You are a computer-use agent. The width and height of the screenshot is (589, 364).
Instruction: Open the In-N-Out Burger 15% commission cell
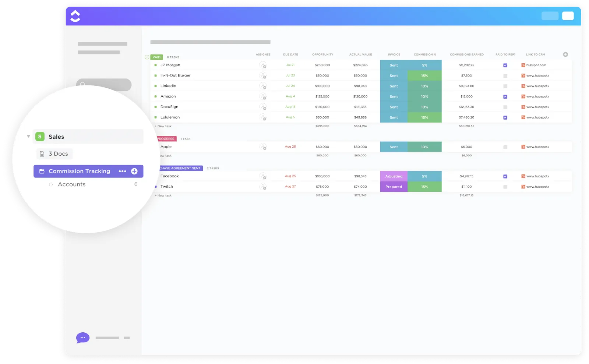424,75
